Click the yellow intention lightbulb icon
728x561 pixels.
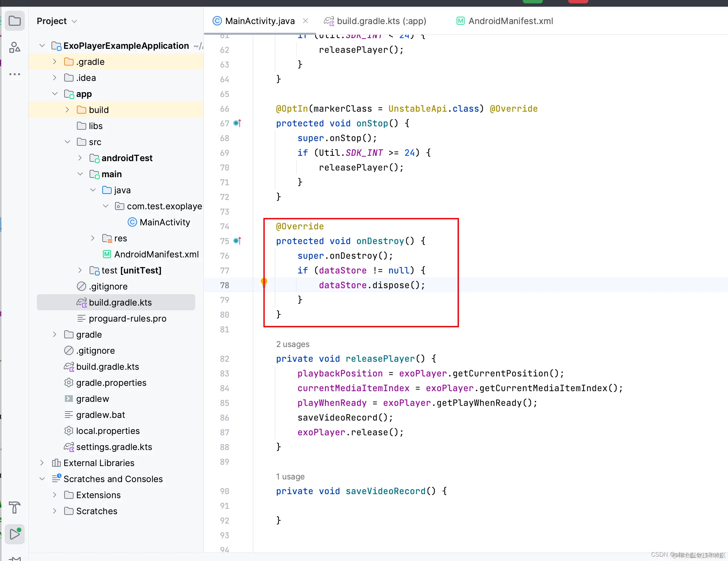[x=264, y=283]
